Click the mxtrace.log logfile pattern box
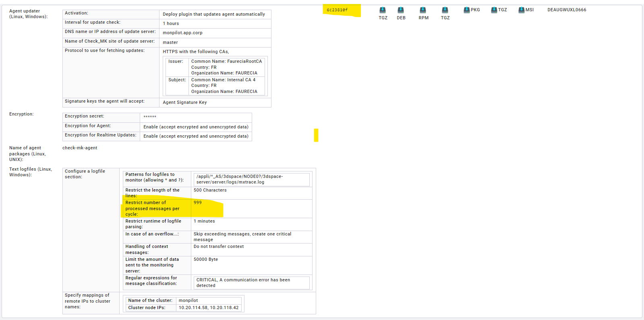This screenshot has height=320, width=644. click(x=252, y=180)
